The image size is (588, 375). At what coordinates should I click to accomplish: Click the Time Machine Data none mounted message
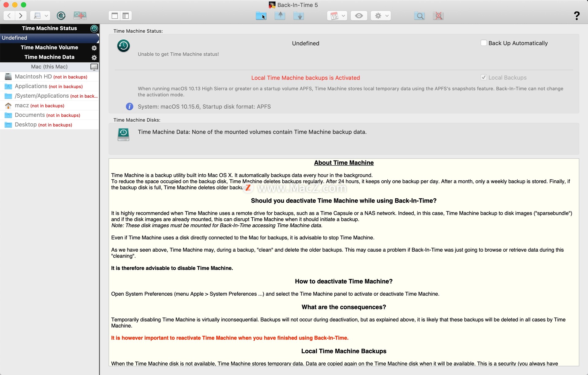point(252,132)
